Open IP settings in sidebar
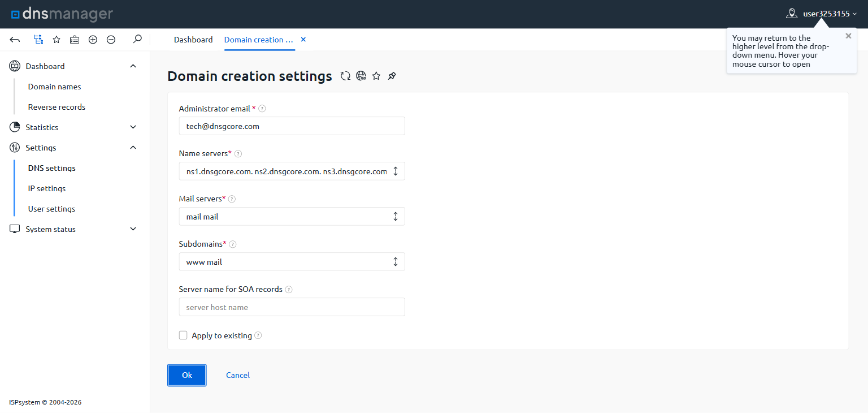 [x=47, y=188]
